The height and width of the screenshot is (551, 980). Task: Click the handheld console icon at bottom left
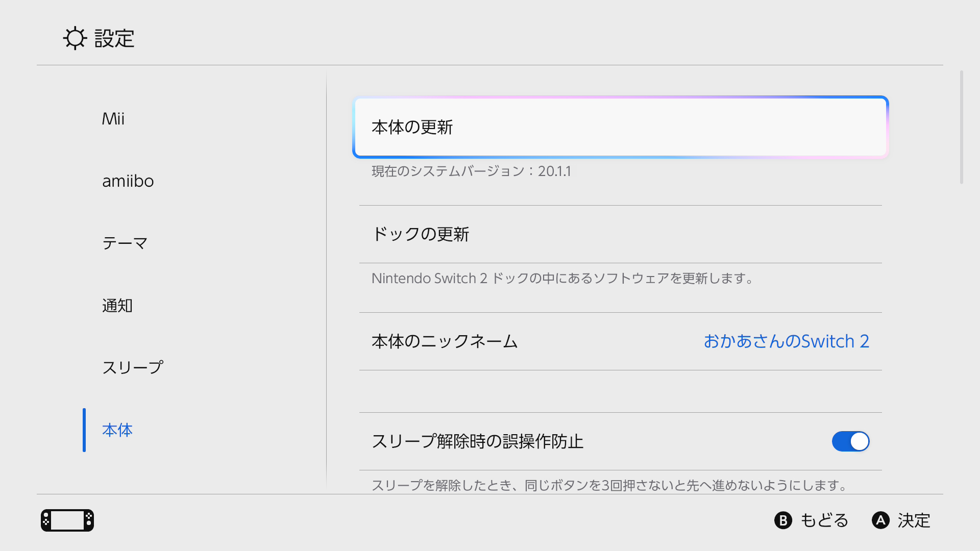(x=67, y=520)
